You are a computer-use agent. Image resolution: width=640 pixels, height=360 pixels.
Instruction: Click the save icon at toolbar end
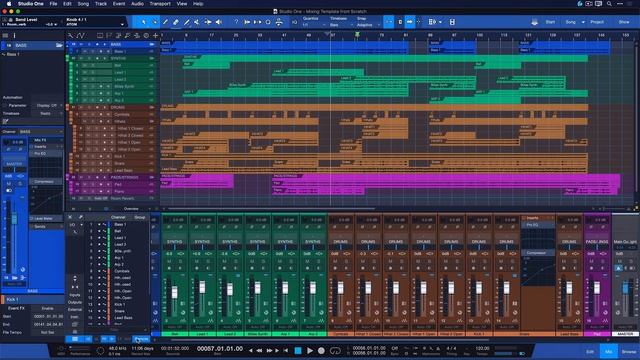(x=452, y=22)
